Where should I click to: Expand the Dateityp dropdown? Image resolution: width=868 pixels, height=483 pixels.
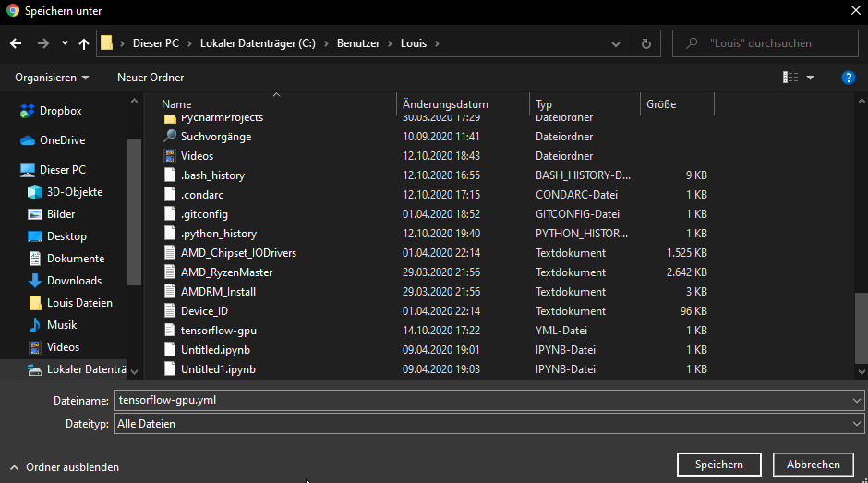(x=858, y=424)
